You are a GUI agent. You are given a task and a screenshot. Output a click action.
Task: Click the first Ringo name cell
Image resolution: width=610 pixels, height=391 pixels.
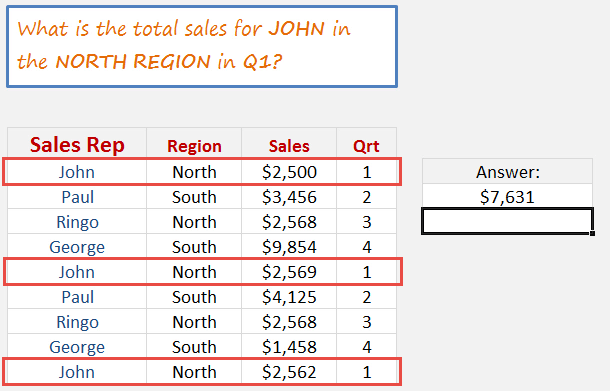(77, 221)
